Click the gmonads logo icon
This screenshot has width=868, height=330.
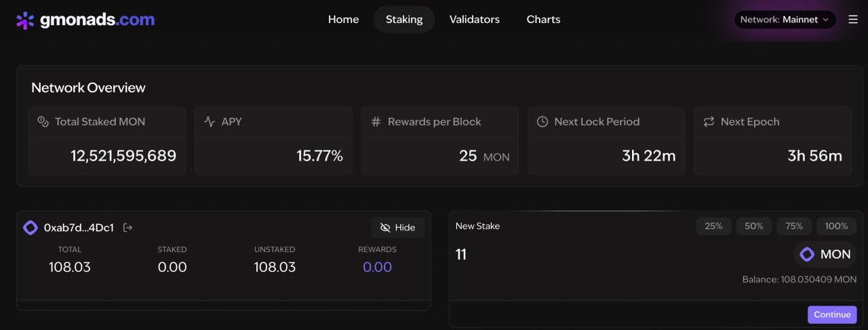(25, 20)
